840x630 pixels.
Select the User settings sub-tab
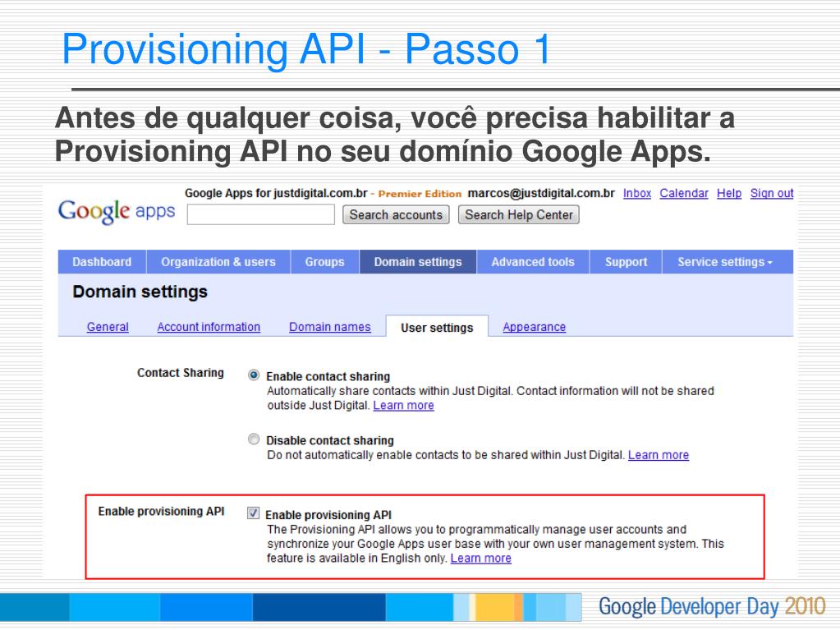pyautogui.click(x=437, y=327)
